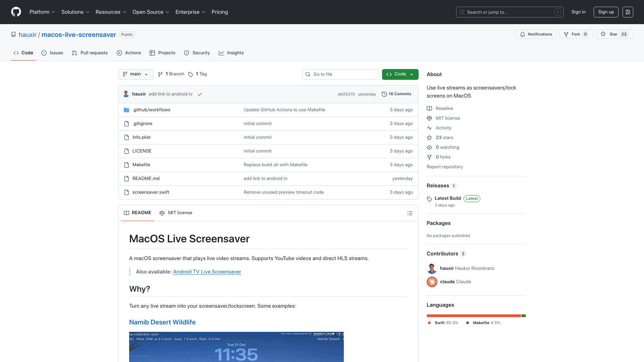The height and width of the screenshot is (362, 644).
Task: Select the MIT license tab beside README
Action: [x=176, y=213]
